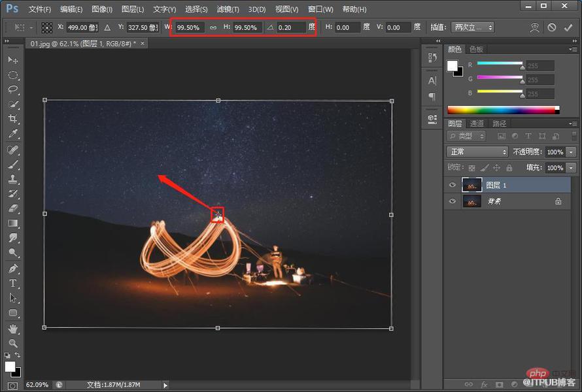
Task: Open the status bar document info arrow
Action: pos(165,385)
